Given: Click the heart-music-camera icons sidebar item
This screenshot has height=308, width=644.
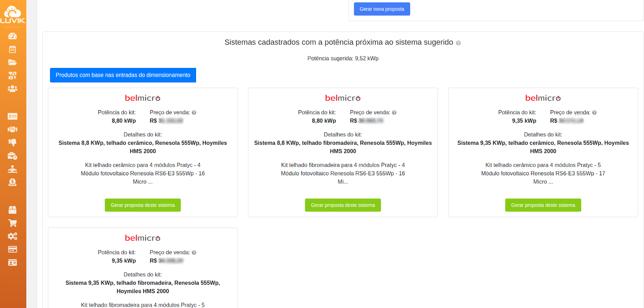Looking at the screenshot, I should point(12,75).
